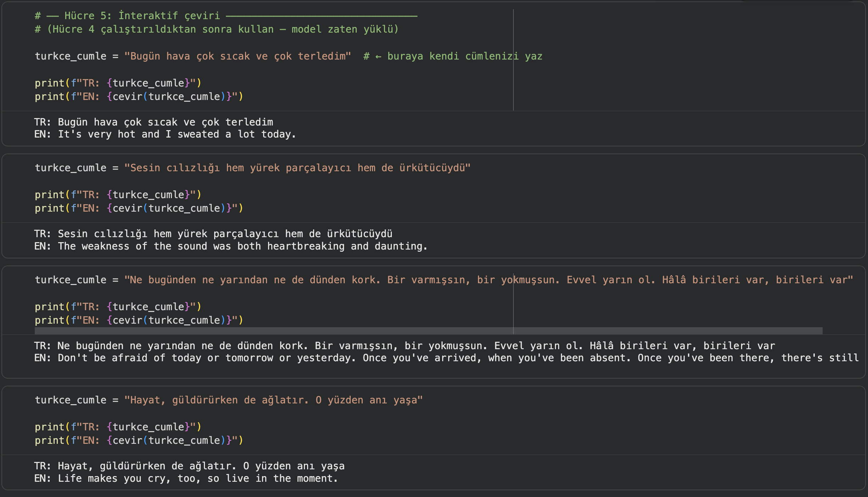
Task: Click output "TR: Bugün hava çok sıcak ve çok terledim"
Action: pyautogui.click(x=154, y=122)
